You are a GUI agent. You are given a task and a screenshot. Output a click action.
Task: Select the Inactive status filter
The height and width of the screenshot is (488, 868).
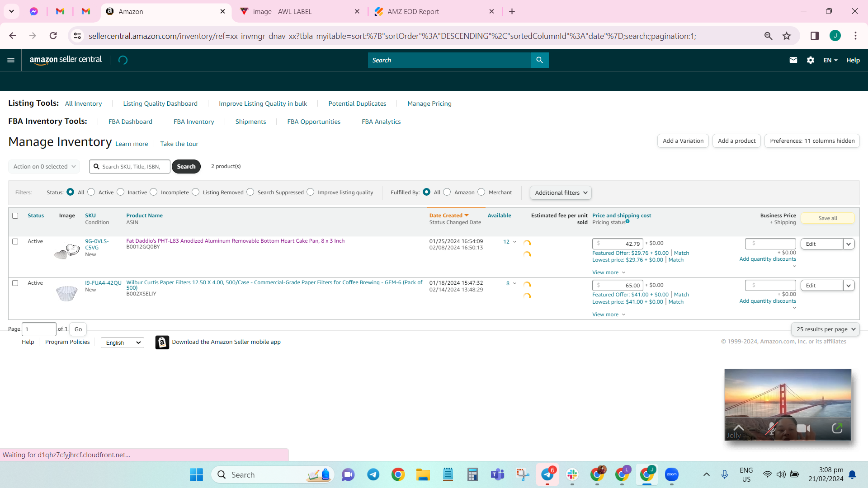click(121, 192)
